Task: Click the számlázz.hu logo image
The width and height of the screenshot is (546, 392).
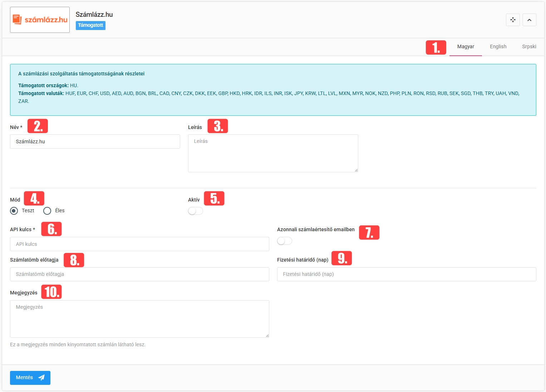Action: pos(40,20)
